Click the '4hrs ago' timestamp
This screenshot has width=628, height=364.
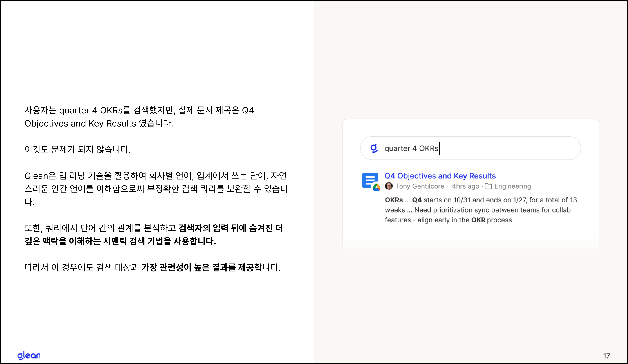pos(466,186)
